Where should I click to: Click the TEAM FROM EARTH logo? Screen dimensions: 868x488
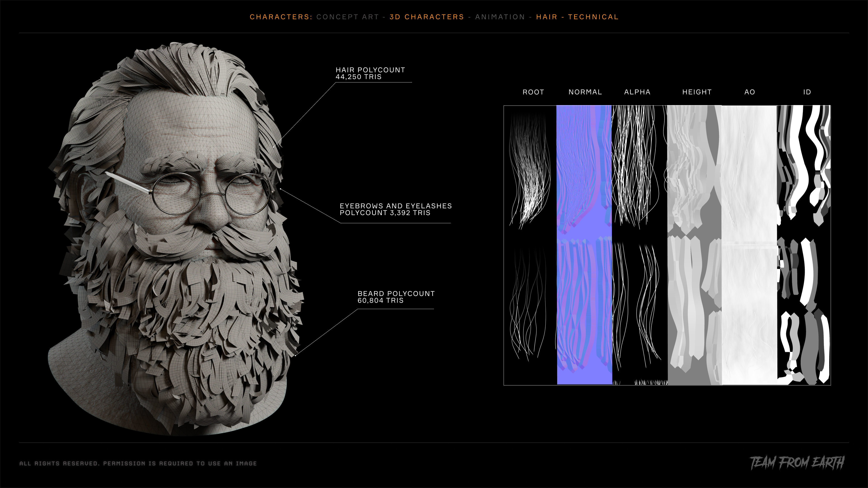coord(797,463)
